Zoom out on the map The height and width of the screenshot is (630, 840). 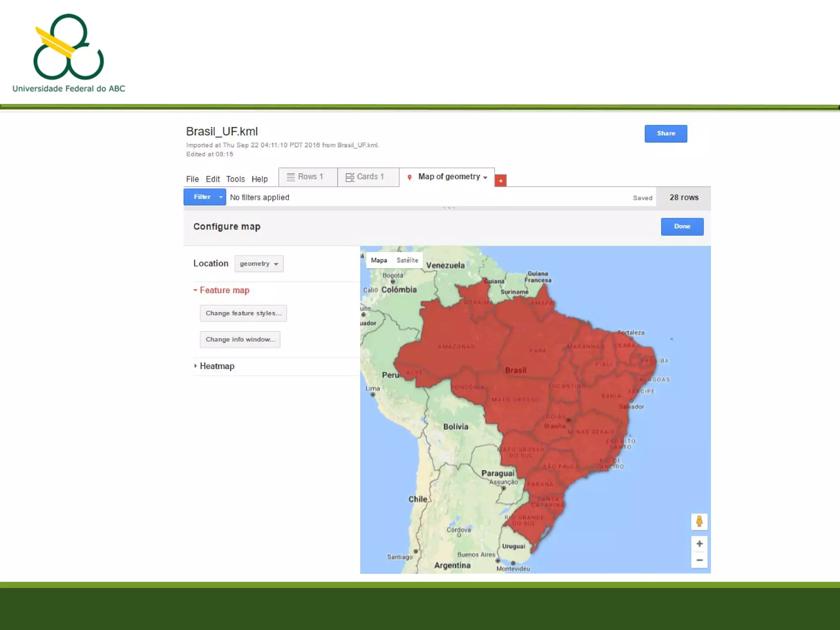(699, 560)
